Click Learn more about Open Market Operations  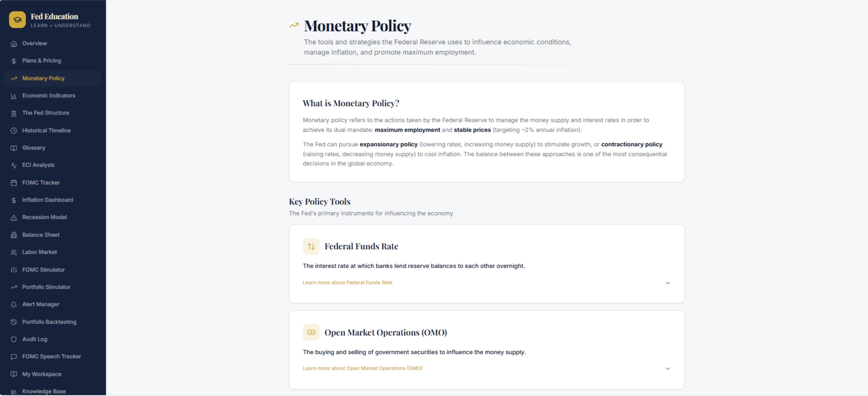(362, 369)
